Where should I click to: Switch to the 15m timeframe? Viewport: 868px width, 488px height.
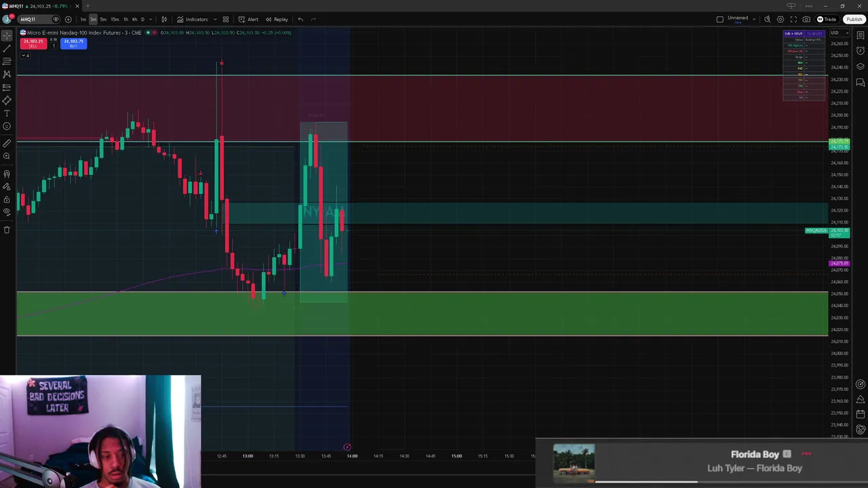[115, 19]
